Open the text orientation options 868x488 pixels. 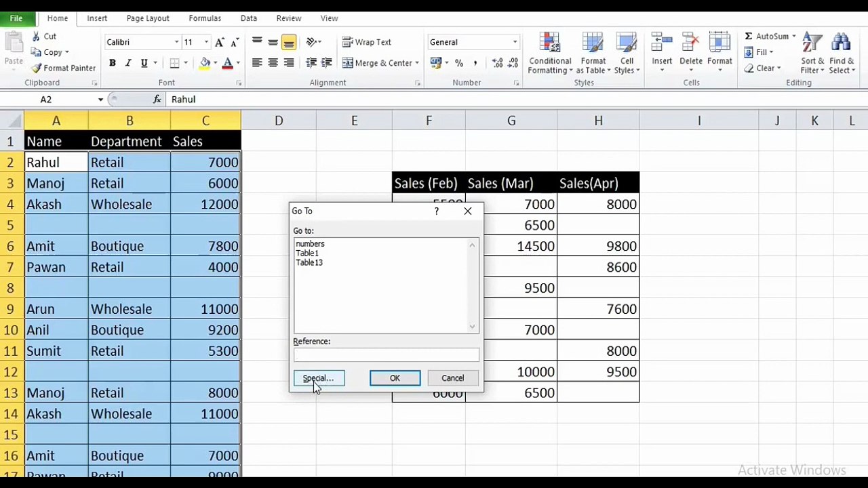pyautogui.click(x=313, y=42)
